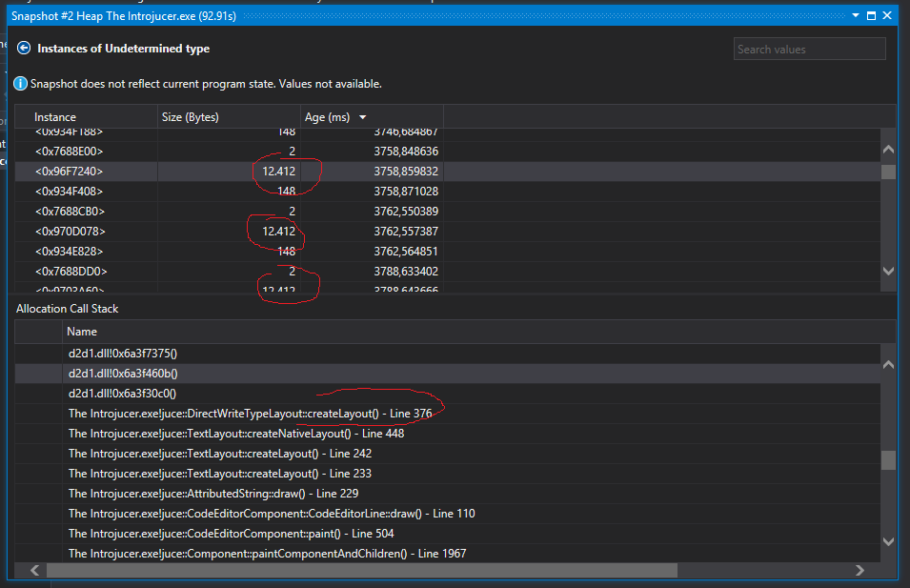Select instance row <0x7688E00>
This screenshot has height=588, width=910.
(x=448, y=152)
